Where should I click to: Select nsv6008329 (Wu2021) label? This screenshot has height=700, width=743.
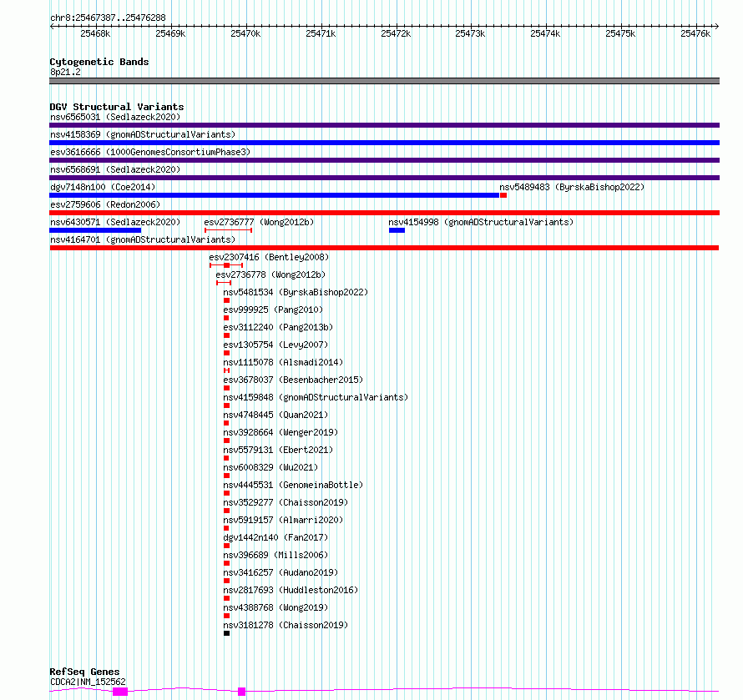(x=270, y=467)
